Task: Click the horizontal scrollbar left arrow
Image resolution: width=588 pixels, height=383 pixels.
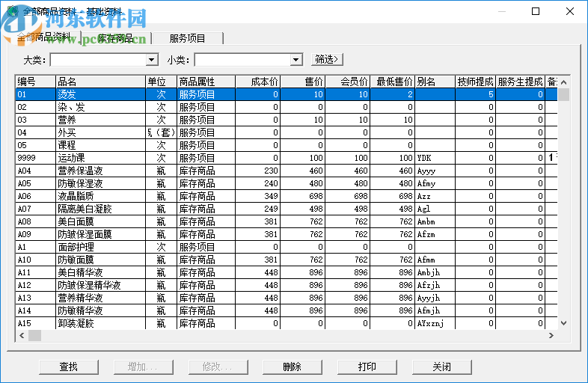Action: coord(22,335)
